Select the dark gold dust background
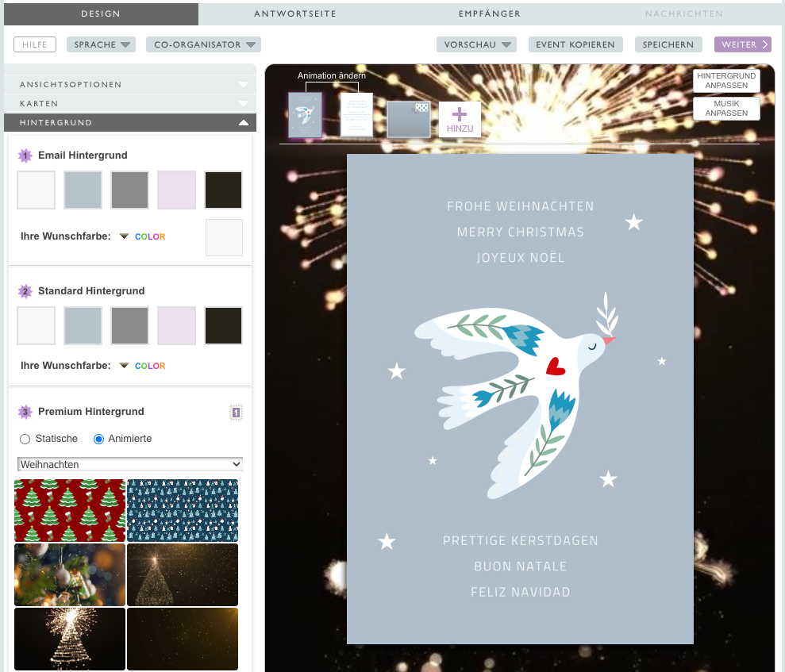 [x=183, y=639]
